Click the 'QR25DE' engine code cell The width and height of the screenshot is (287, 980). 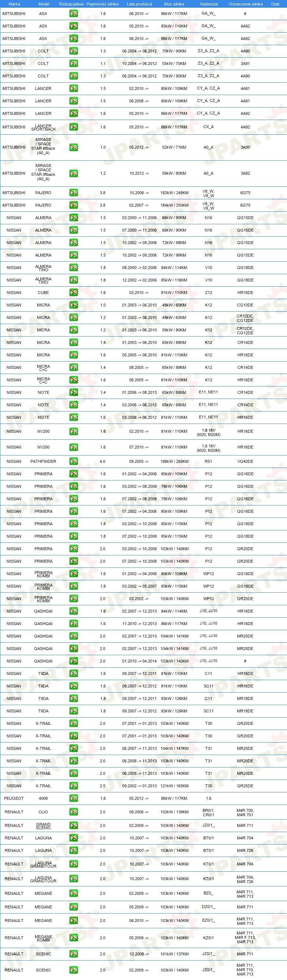[245, 786]
